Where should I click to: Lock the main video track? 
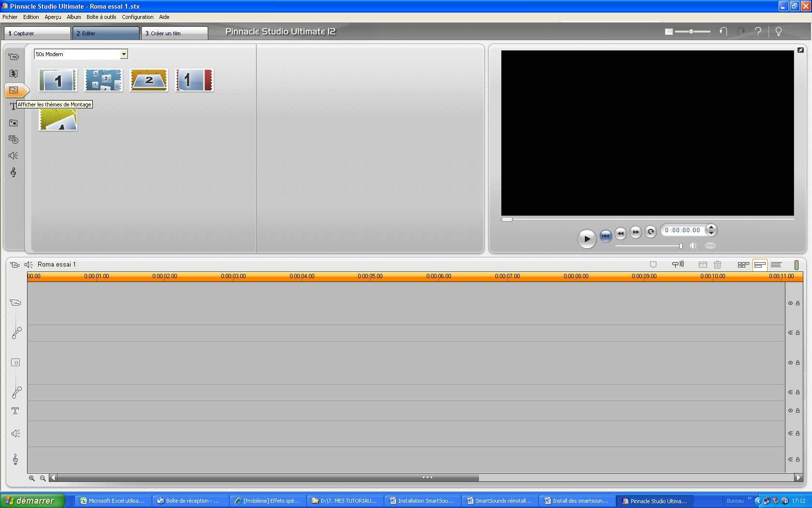[798, 303]
